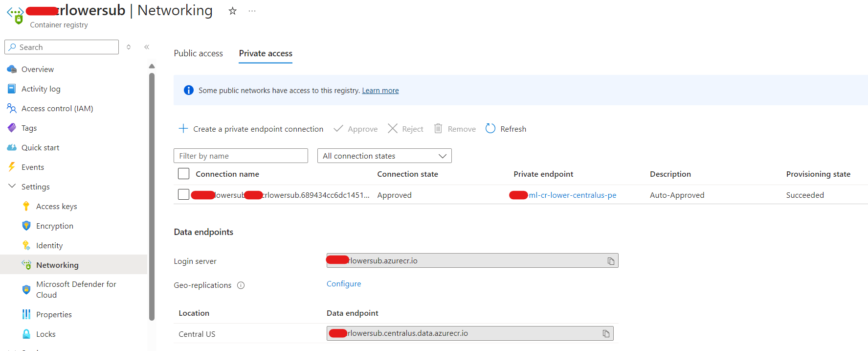Click the Encryption shield icon
868x351 pixels.
pyautogui.click(x=26, y=226)
